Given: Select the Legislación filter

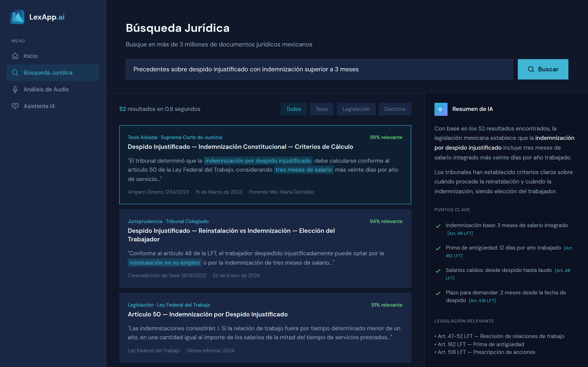Looking at the screenshot, I should pos(356,109).
